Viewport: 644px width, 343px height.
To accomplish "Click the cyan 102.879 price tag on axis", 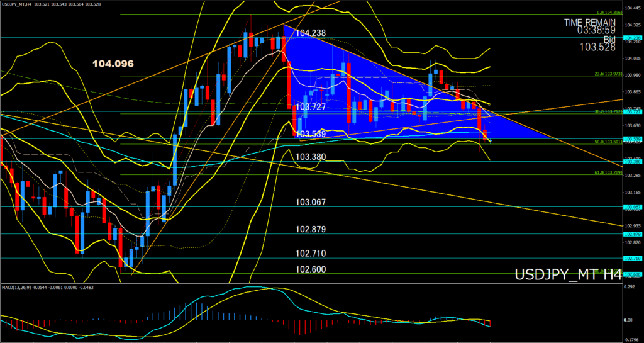I will 633,234.
